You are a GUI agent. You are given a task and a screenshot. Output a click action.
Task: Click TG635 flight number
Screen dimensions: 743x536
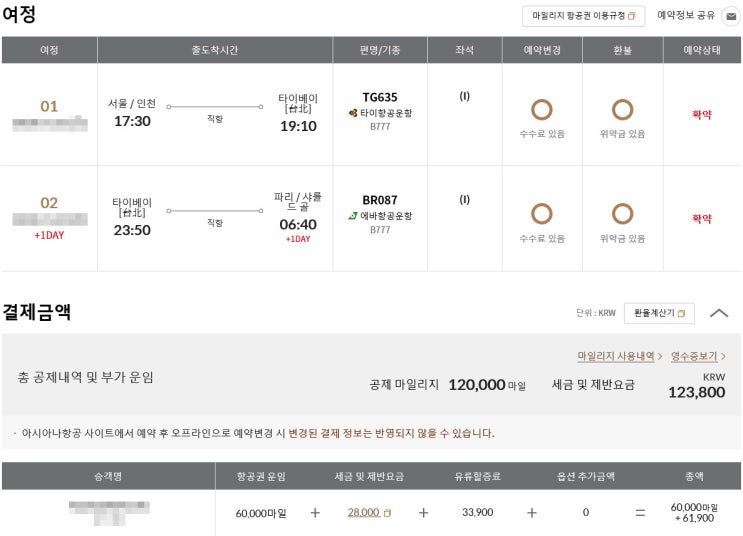click(x=380, y=97)
